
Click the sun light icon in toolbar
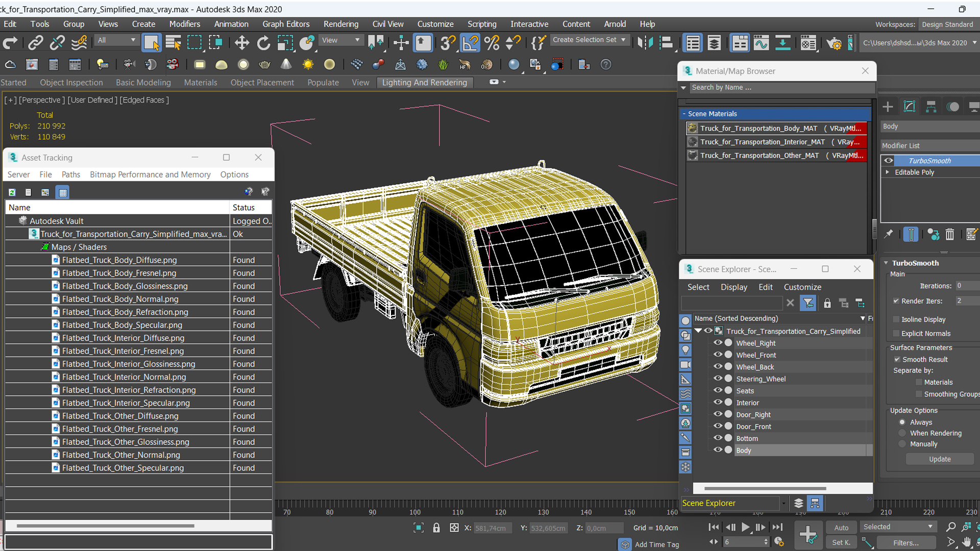[x=308, y=65]
